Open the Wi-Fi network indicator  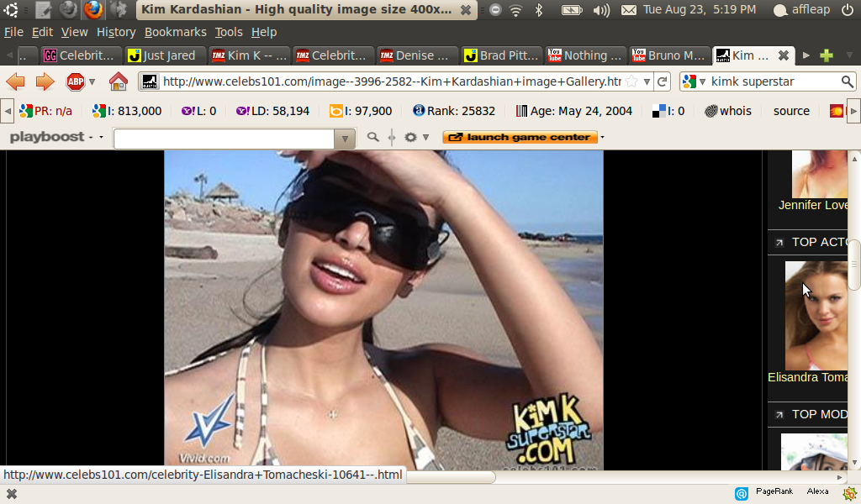(x=515, y=10)
